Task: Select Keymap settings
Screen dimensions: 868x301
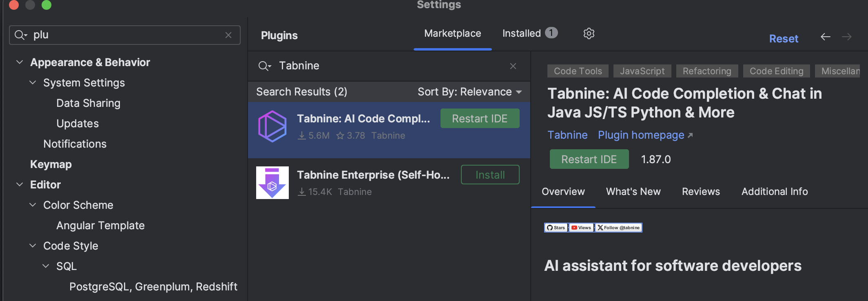Action: point(51,164)
